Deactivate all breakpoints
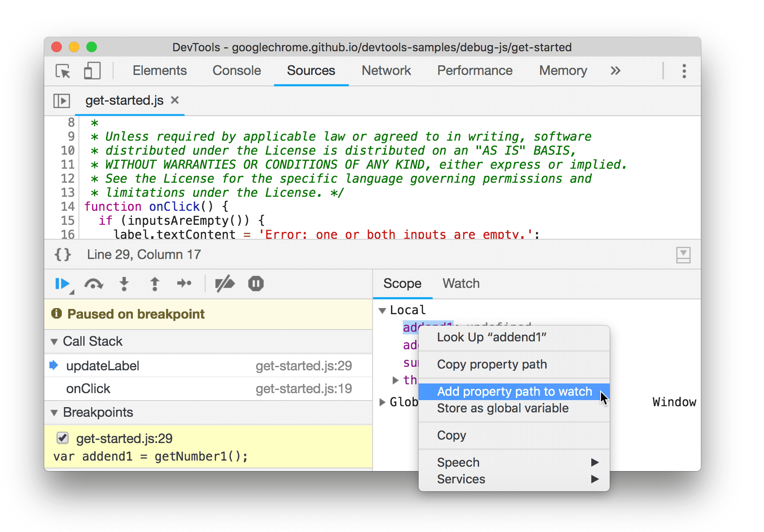 pos(224,284)
